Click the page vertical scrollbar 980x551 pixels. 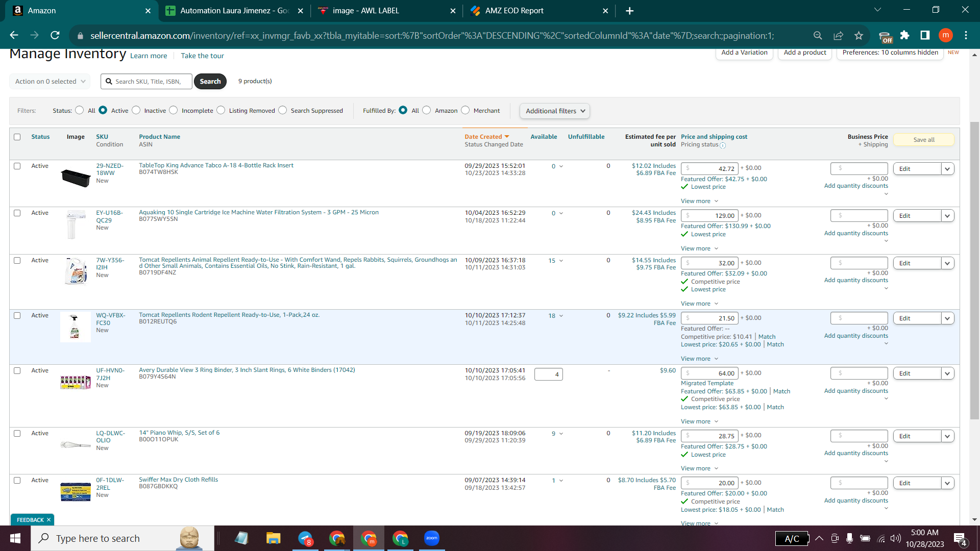coord(974,270)
